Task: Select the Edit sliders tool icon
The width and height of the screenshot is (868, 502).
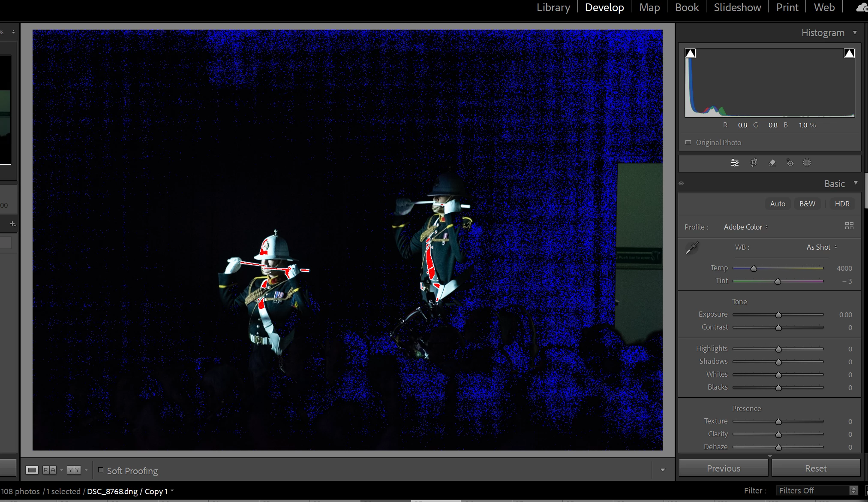Action: [x=735, y=163]
